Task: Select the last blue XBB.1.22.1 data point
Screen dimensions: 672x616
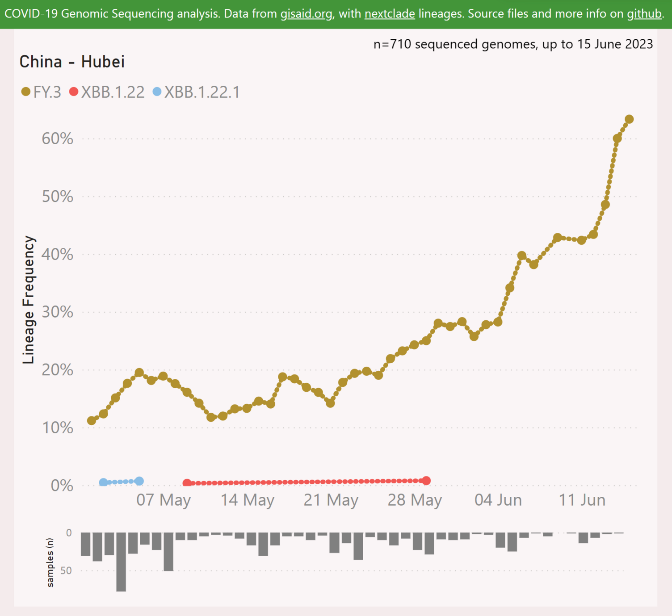Action: [139, 481]
